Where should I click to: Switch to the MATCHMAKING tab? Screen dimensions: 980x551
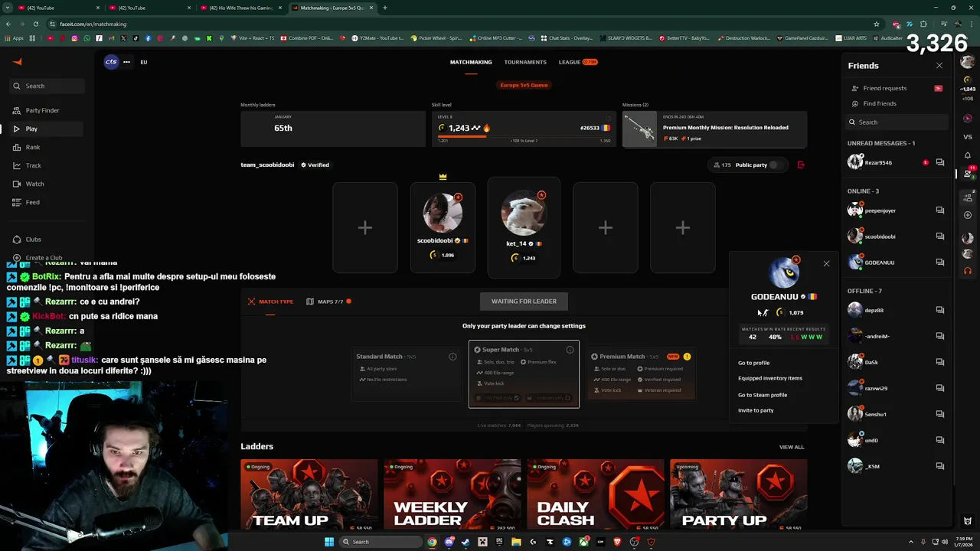(x=471, y=62)
